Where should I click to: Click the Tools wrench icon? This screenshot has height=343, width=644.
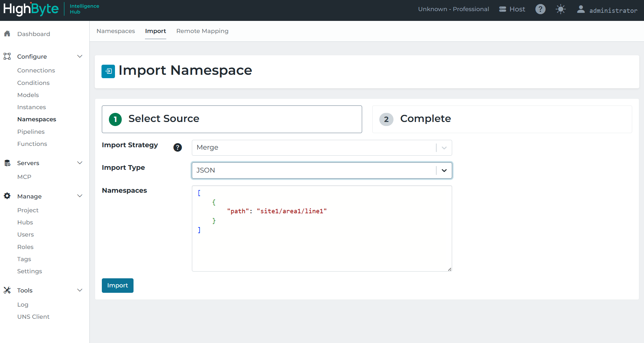7,290
